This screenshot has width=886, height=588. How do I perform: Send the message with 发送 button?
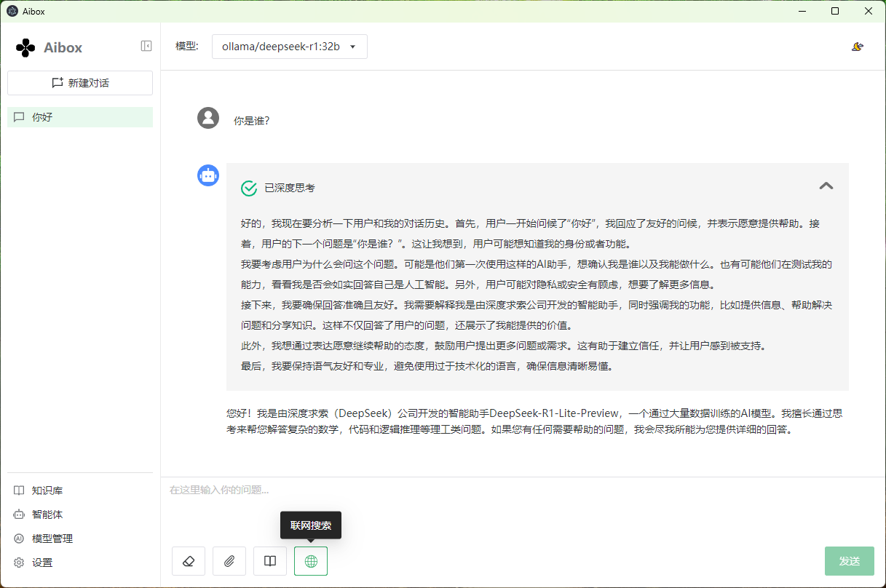coord(850,561)
